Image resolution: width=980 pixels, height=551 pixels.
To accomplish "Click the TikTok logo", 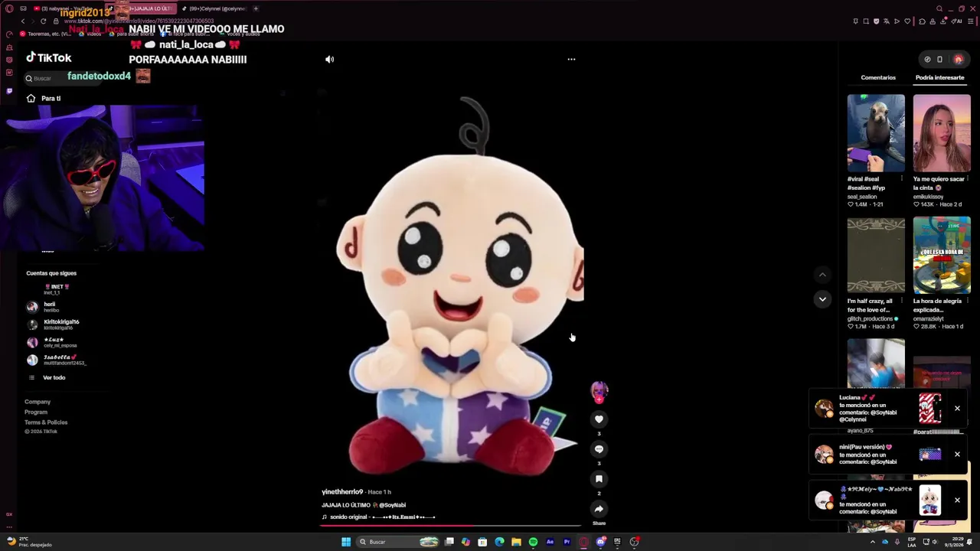I will coord(49,57).
